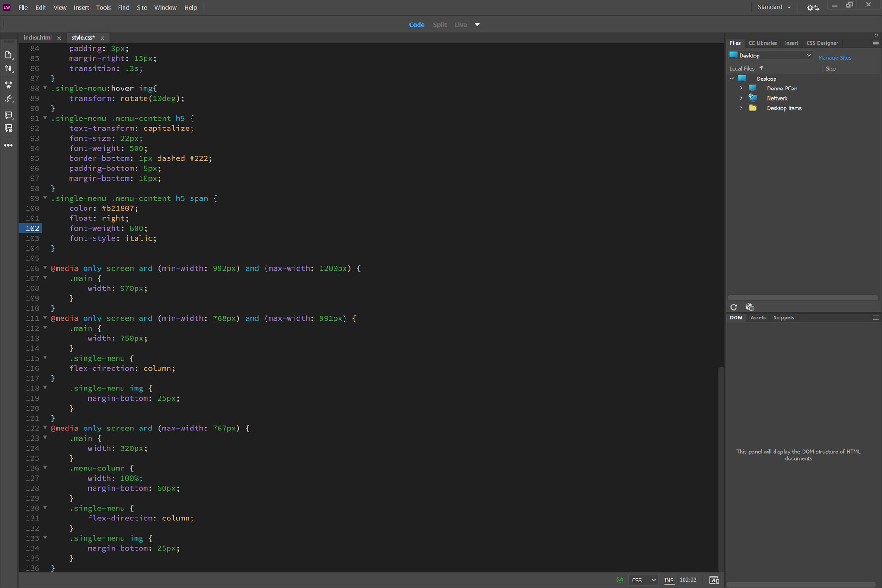Click the Desktop items folder icon
The width and height of the screenshot is (882, 588).
[752, 108]
